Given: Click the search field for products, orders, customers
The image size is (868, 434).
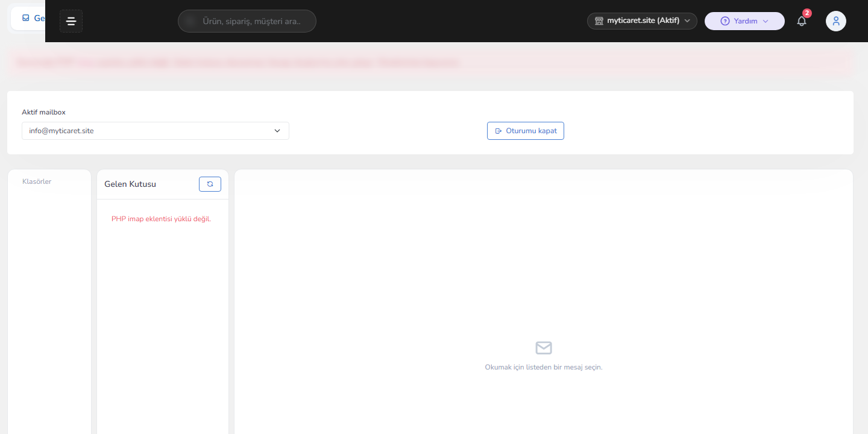Looking at the screenshot, I should [247, 21].
